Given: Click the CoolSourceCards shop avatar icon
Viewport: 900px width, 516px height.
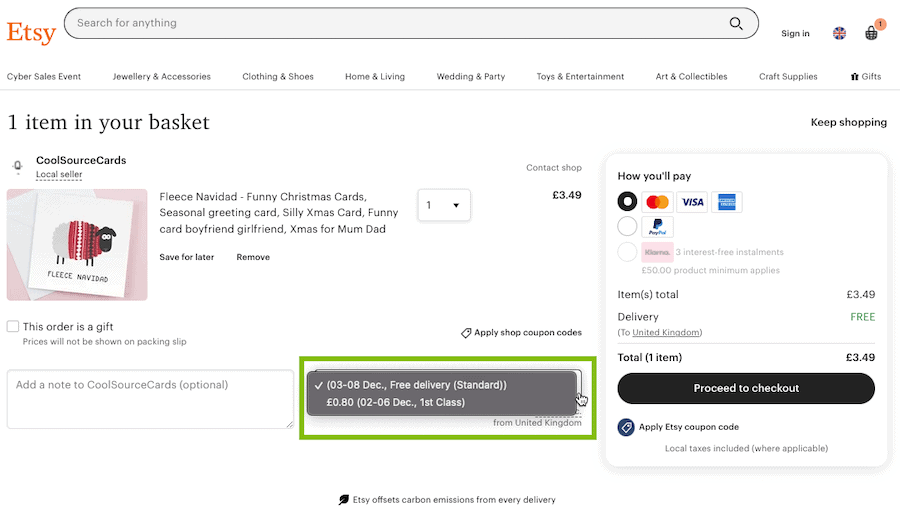Looking at the screenshot, I should (18, 166).
